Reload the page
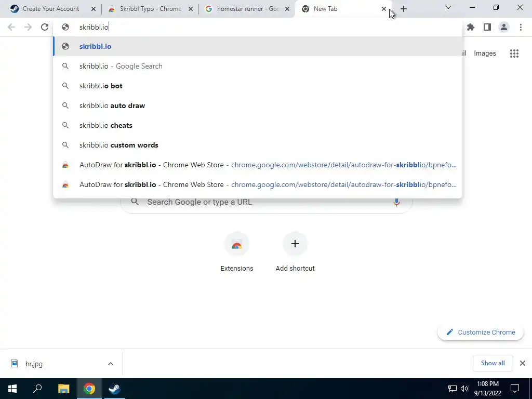The width and height of the screenshot is (532, 399). coord(45,27)
